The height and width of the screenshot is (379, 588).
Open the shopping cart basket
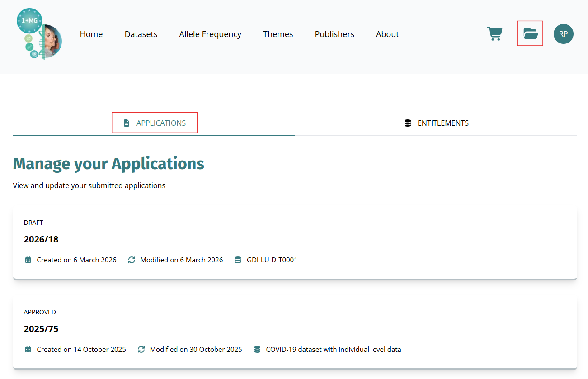(494, 34)
